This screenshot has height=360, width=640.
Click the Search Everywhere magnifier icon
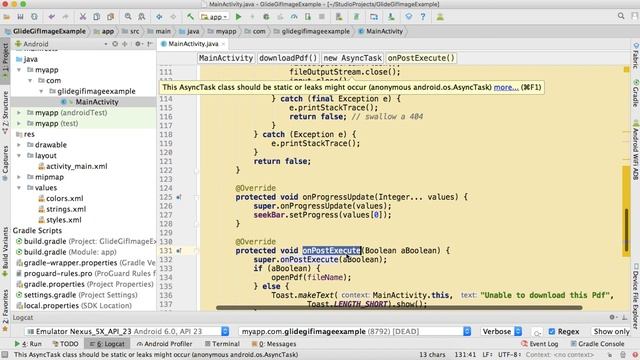tap(621, 16)
